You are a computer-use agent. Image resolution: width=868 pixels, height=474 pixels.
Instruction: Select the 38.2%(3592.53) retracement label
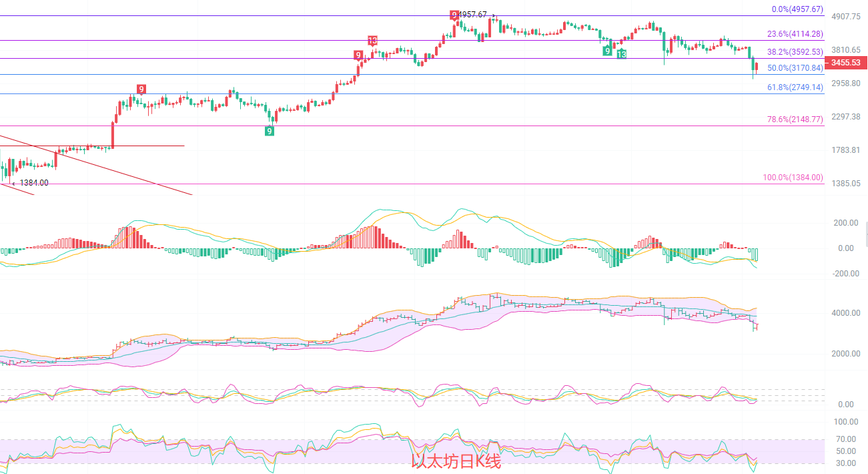click(795, 51)
